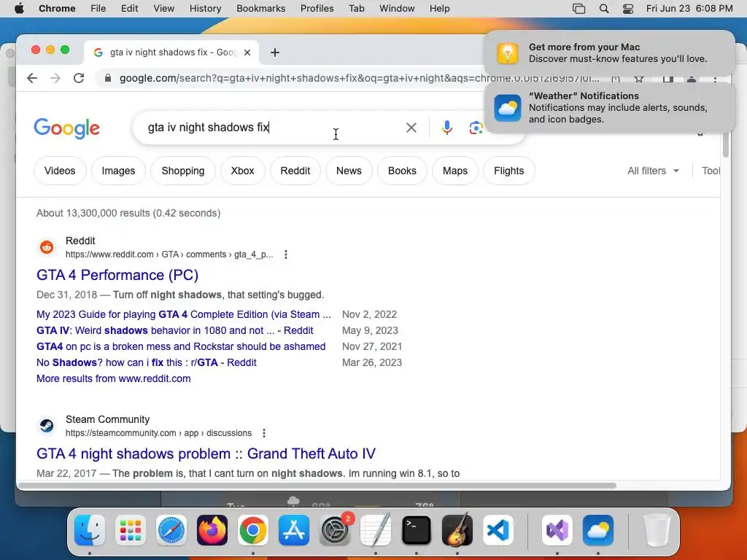This screenshot has width=747, height=560.
Task: Open more options for Steam Community result
Action: 264,433
